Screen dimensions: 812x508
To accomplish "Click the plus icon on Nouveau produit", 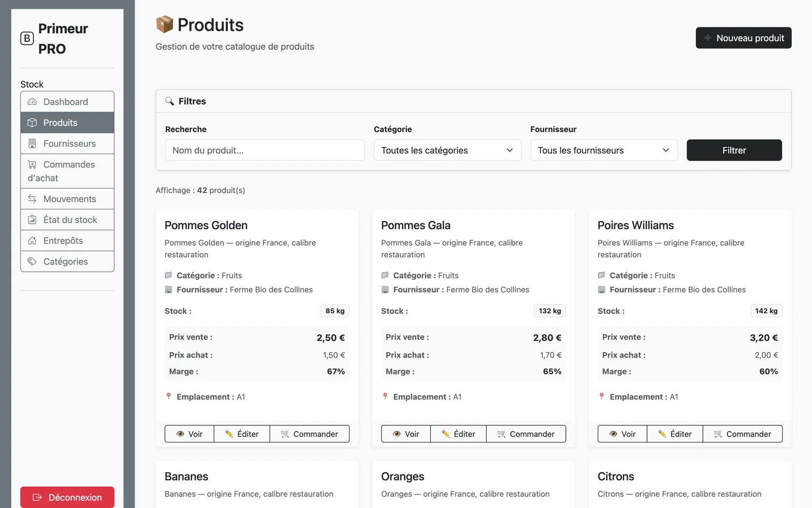I will coord(707,38).
